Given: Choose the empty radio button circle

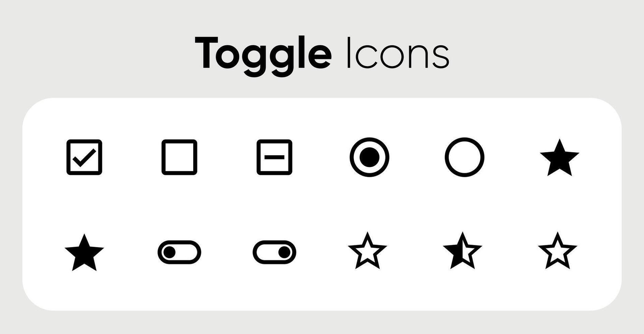Looking at the screenshot, I should click(x=465, y=157).
